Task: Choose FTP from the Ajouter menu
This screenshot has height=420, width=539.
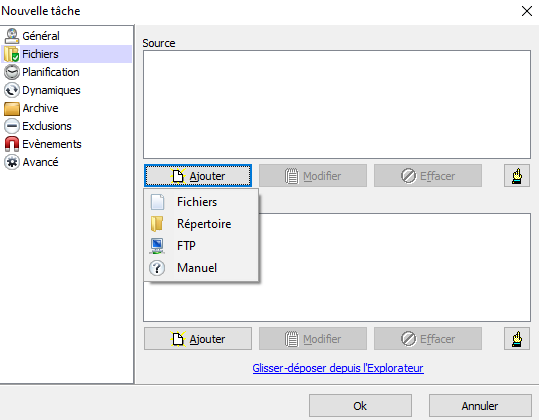Action: (201, 246)
